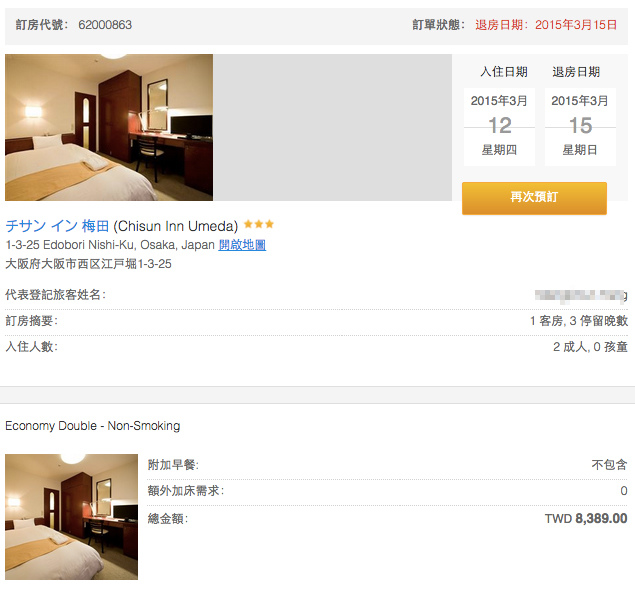Click the 2 成人, 0 孩童 occupancy text
Image resolution: width=635 pixels, height=589 pixels.
[590, 347]
